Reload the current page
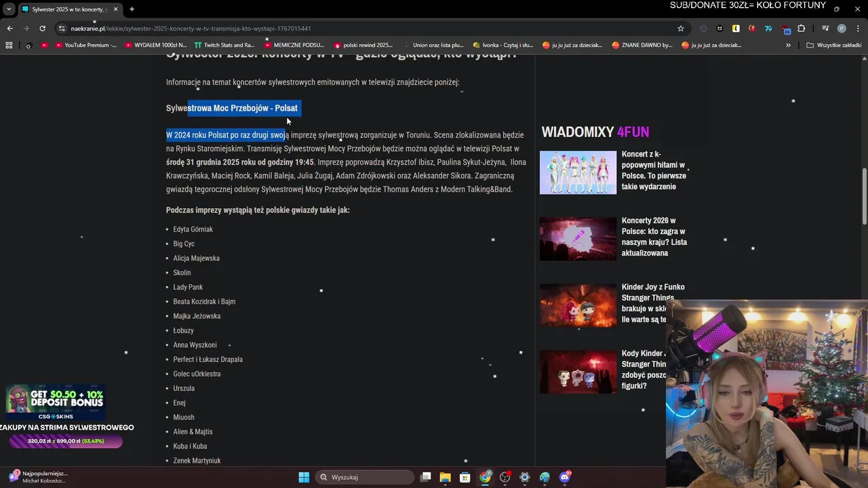Image resolution: width=868 pixels, height=488 pixels. tap(42, 28)
